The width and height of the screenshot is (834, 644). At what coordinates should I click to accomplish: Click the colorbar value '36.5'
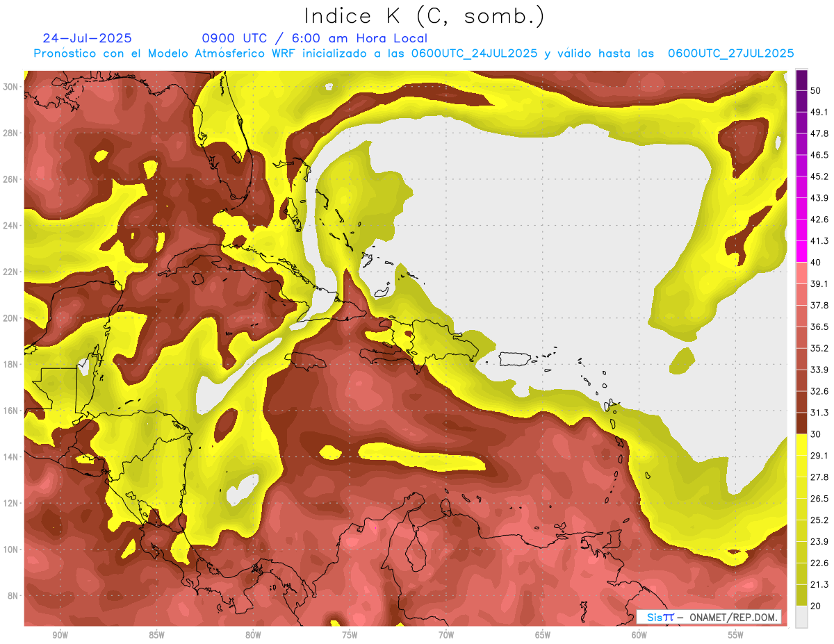point(819,327)
